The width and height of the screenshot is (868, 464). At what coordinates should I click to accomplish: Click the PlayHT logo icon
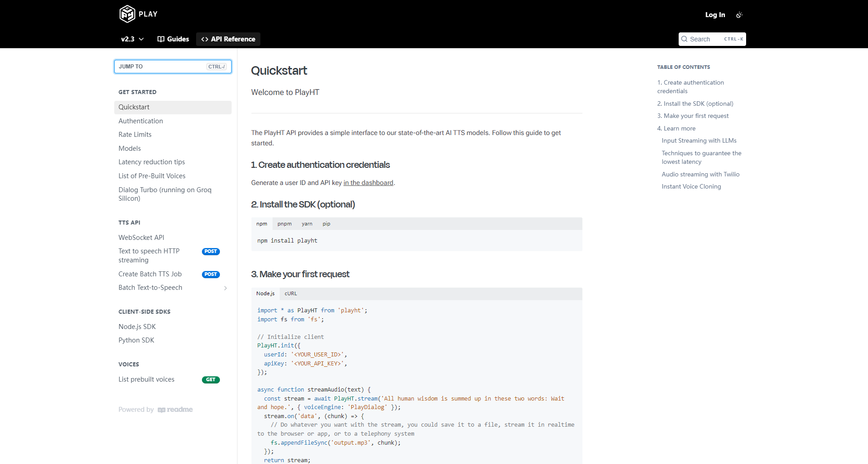(127, 14)
